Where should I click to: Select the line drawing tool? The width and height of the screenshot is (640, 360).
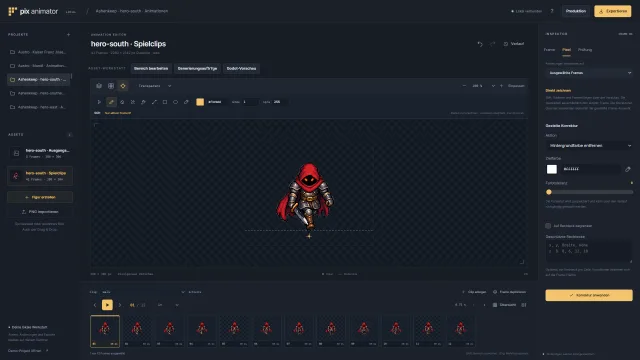[x=154, y=102]
